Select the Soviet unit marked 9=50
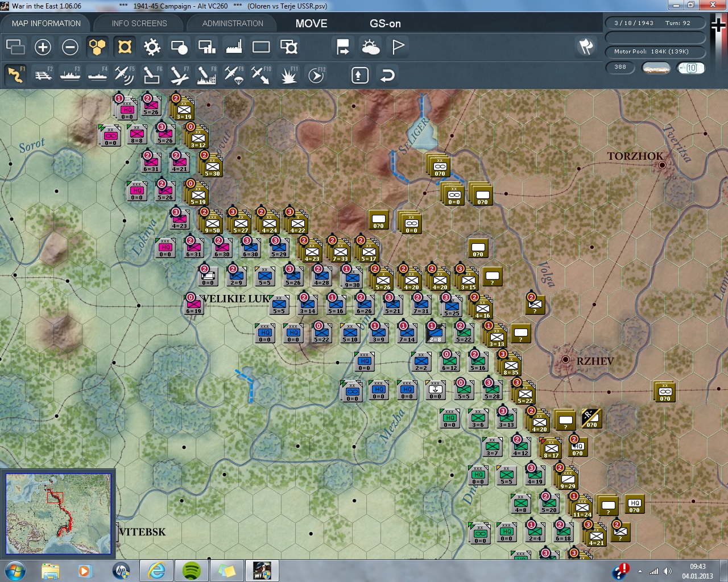 point(212,222)
